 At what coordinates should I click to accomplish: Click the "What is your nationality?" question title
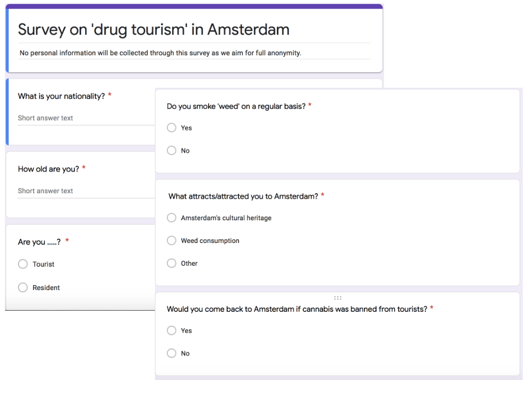pos(61,96)
